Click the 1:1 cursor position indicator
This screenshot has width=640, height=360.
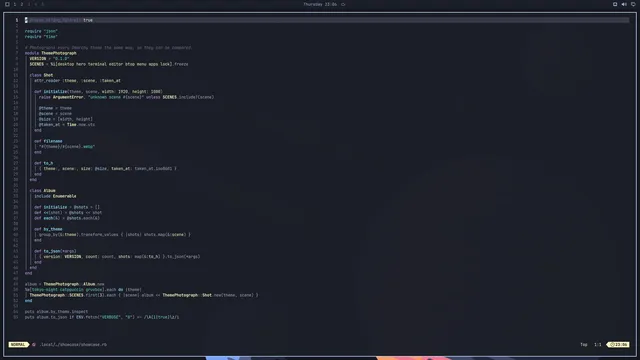tap(598, 344)
